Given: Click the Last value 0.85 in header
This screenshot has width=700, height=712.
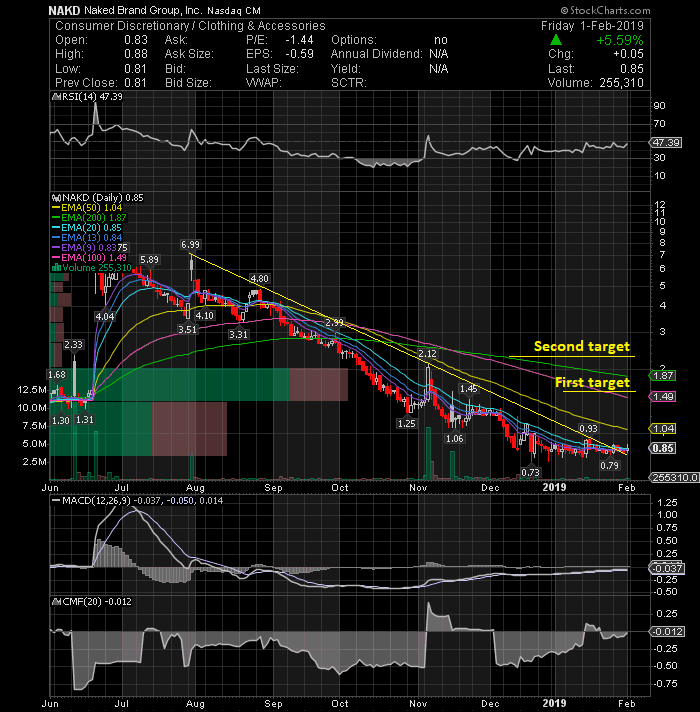Looking at the screenshot, I should pyautogui.click(x=632, y=69).
